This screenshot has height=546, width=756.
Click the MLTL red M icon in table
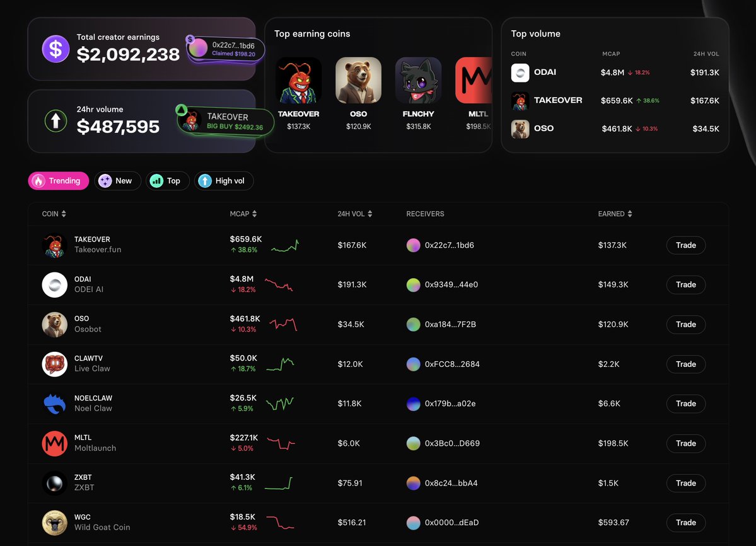(54, 443)
